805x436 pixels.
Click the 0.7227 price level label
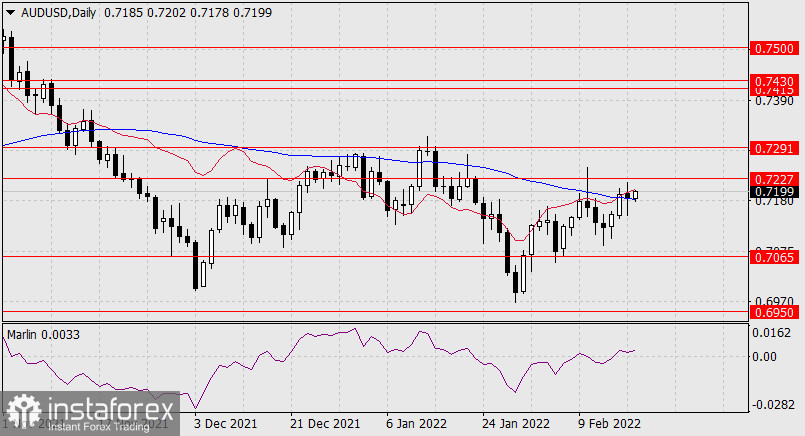pos(775,178)
